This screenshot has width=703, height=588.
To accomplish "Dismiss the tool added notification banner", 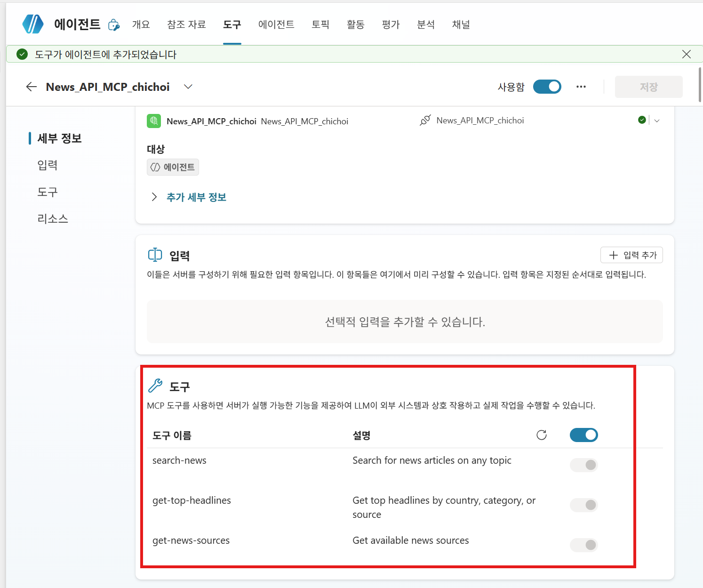I will click(x=687, y=54).
